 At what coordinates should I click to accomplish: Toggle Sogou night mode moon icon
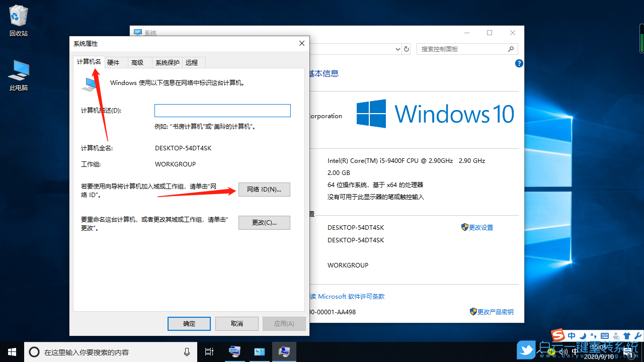coord(583,335)
